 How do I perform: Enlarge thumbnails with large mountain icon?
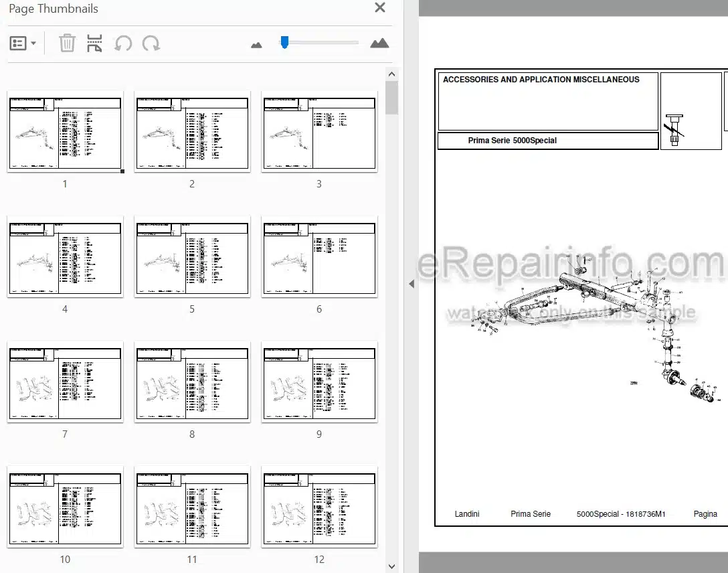tap(379, 44)
